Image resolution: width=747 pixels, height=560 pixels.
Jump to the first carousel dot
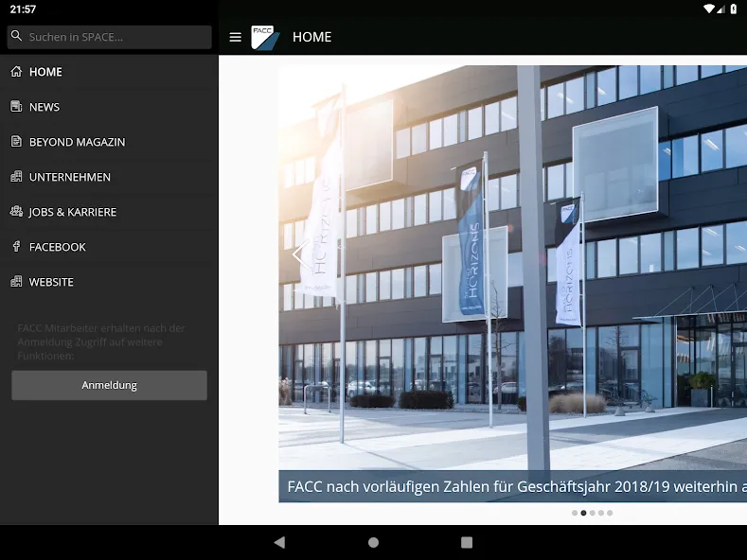[x=575, y=513]
